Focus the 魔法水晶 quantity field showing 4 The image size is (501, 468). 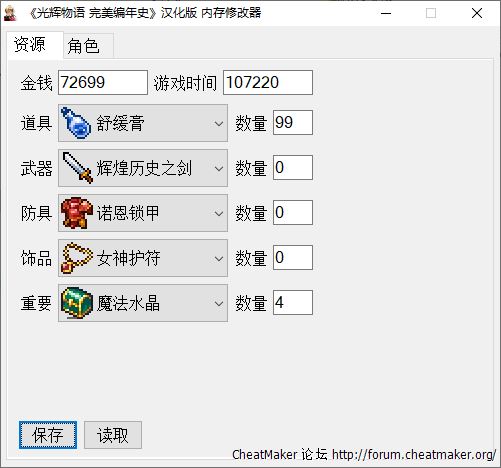pyautogui.click(x=293, y=302)
